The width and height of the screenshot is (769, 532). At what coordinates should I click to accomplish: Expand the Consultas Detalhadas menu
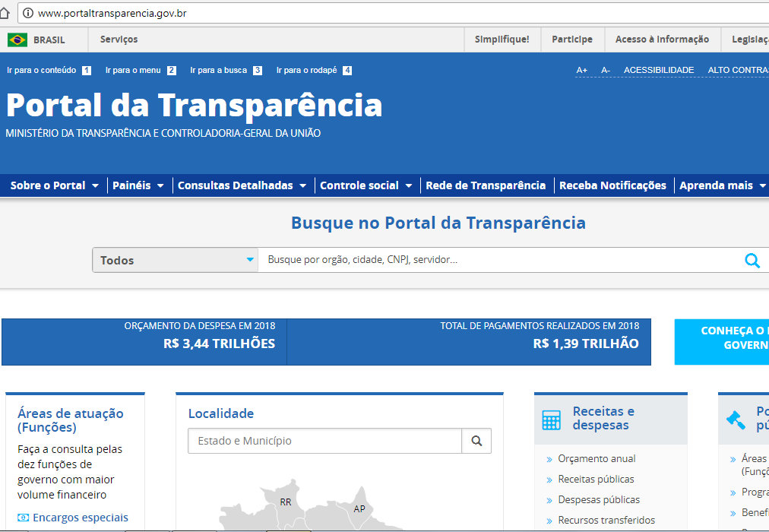(242, 186)
